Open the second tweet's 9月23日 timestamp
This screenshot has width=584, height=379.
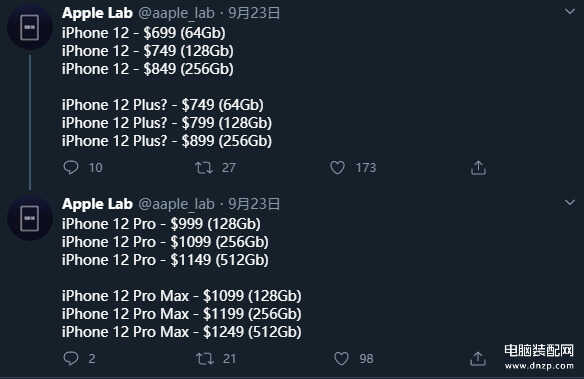254,204
